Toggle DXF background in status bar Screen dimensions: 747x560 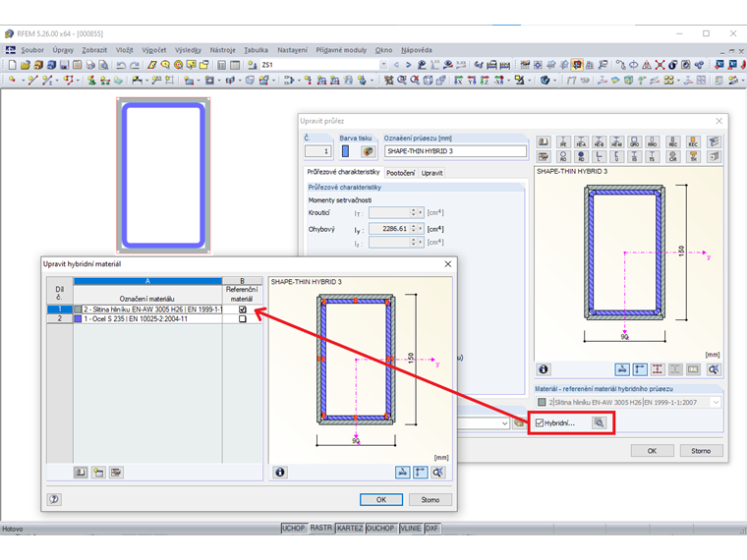(x=431, y=529)
